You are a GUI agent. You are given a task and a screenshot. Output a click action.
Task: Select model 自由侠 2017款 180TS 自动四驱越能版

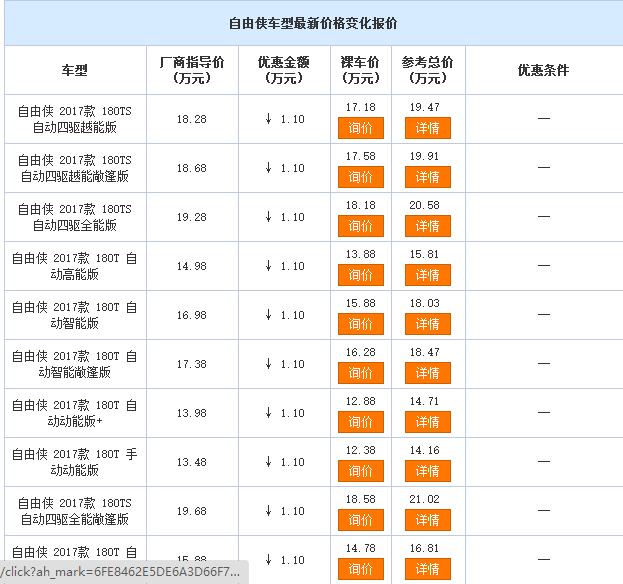click(75, 119)
